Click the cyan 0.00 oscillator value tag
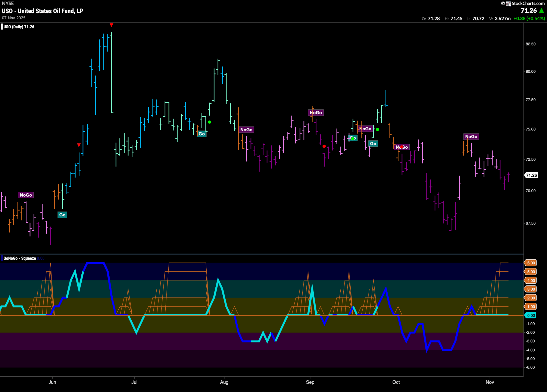This screenshot has height=392, width=547. point(531,315)
